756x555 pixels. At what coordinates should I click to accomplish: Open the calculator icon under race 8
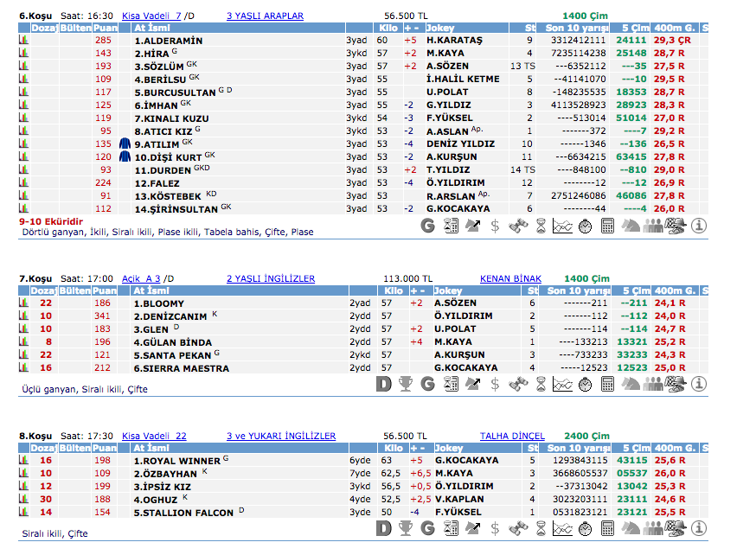608,527
